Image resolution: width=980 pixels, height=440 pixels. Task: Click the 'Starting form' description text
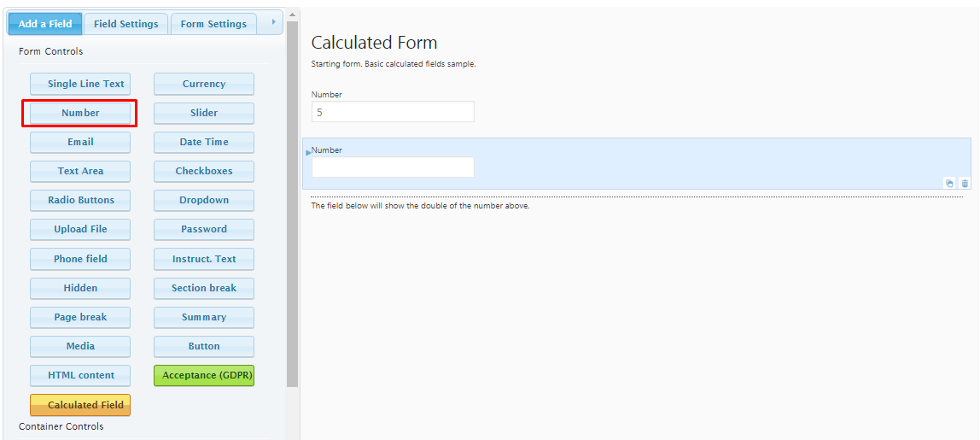(394, 64)
